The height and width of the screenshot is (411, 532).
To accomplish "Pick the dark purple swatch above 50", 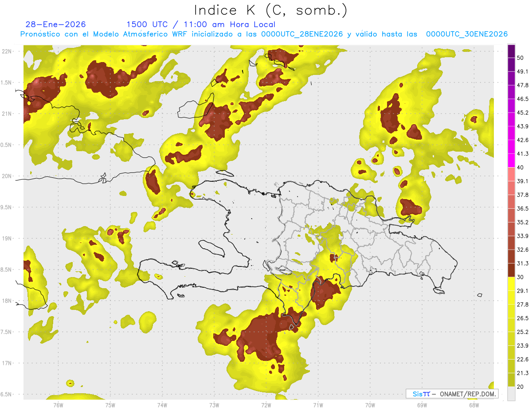I will [511, 51].
